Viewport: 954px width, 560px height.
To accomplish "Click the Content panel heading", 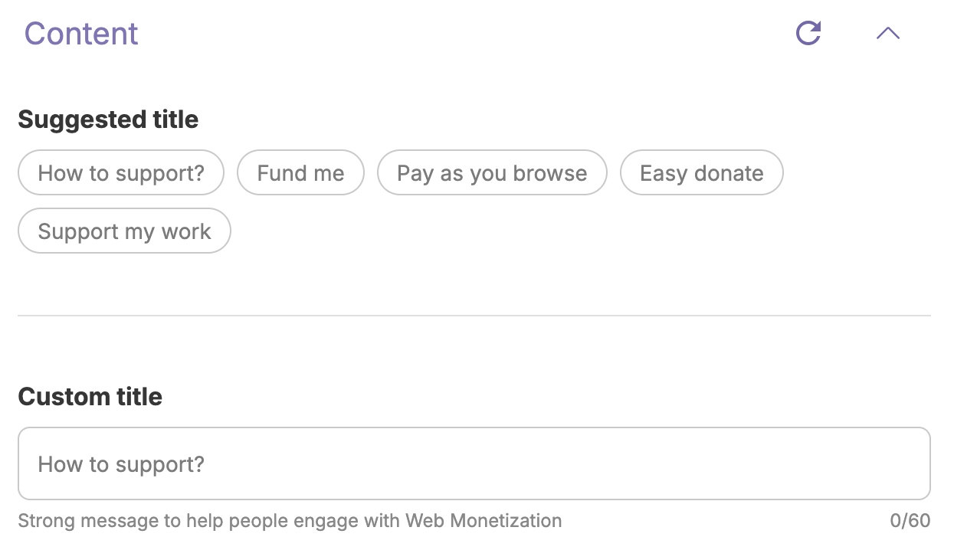I will click(x=80, y=33).
